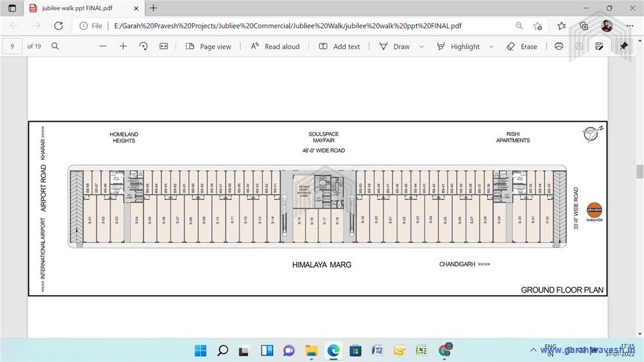This screenshot has height=362, width=644.
Task: Click the save as icon
Action: (599, 46)
